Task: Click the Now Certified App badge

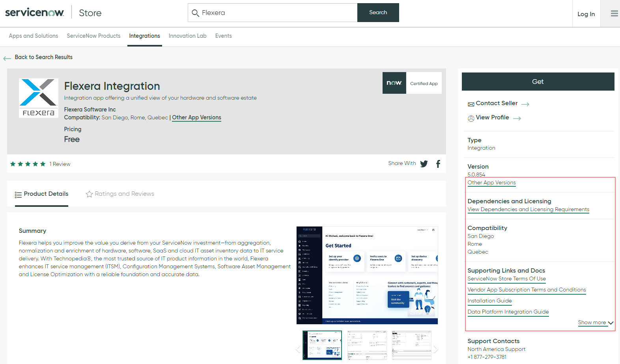Action: (412, 83)
